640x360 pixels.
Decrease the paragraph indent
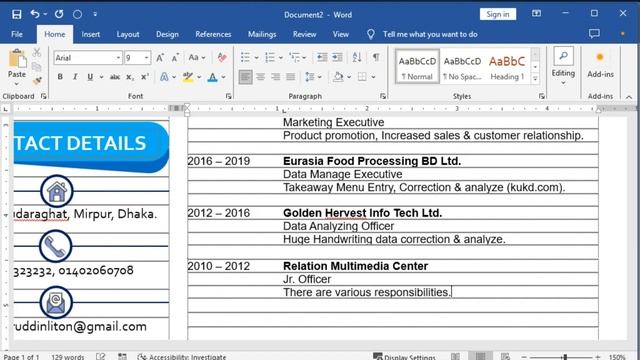pyautogui.click(x=322, y=58)
